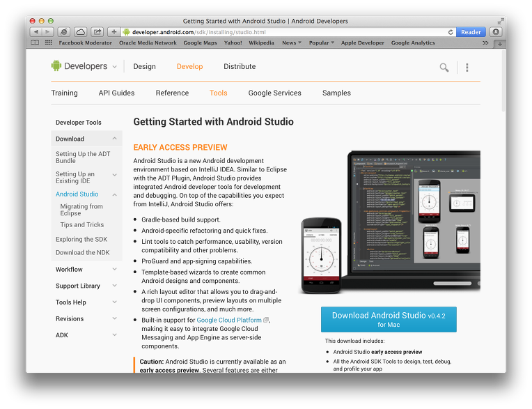Click the Developer Tools sidebar heading
This screenshot has height=409, width=532.
(x=79, y=122)
